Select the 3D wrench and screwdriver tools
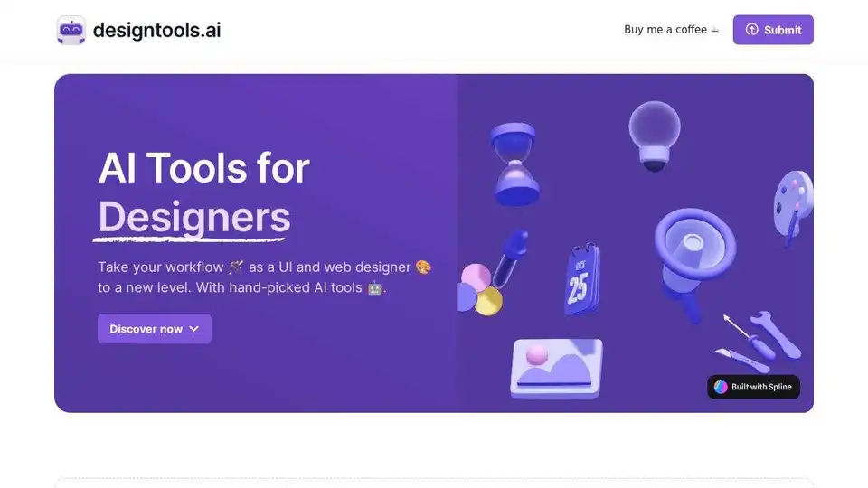Viewport: 868px width, 488px height. [x=759, y=342]
